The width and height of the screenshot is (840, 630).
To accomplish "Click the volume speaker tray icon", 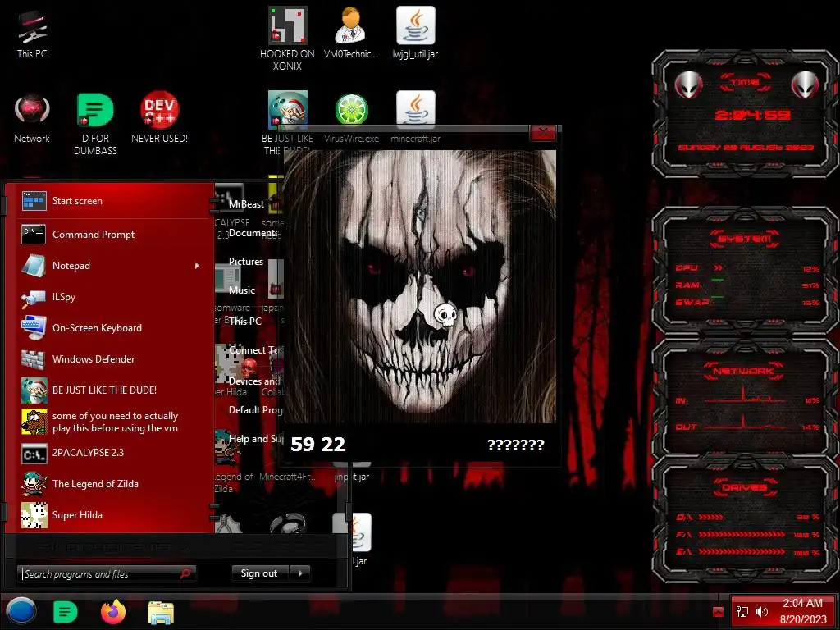I will tap(761, 612).
